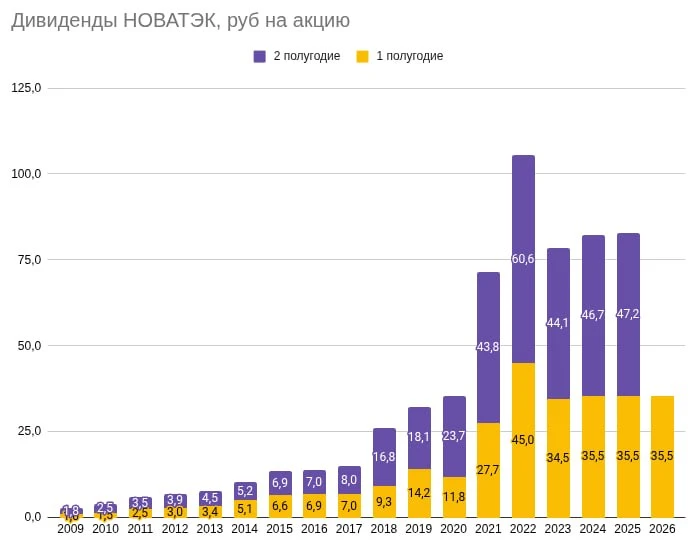Select the chart title 'Дивиденды НОВАТЭК, руб на акцию'
Screen dimensions: 696x551
180,20
